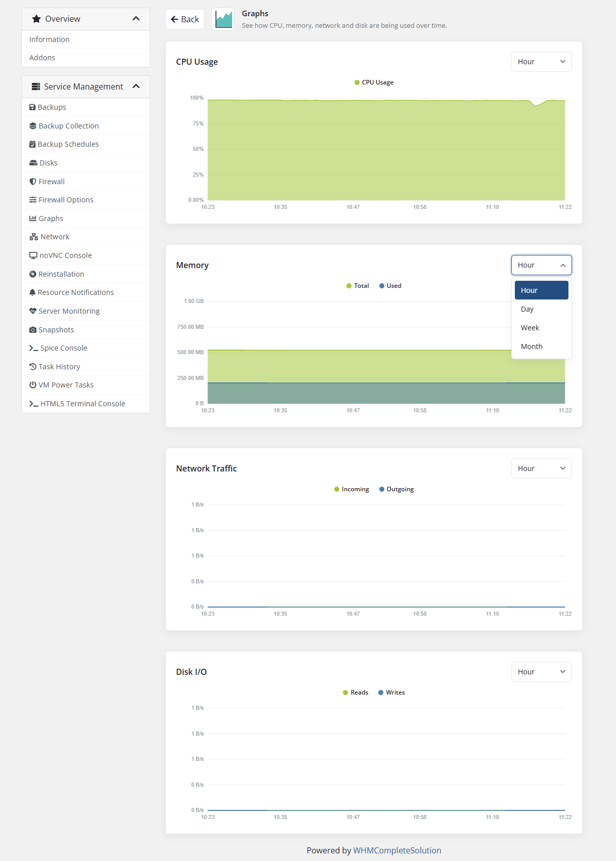Toggle the Writes series in Disk I/O
Image resolution: width=616 pixels, height=861 pixels.
(x=391, y=693)
